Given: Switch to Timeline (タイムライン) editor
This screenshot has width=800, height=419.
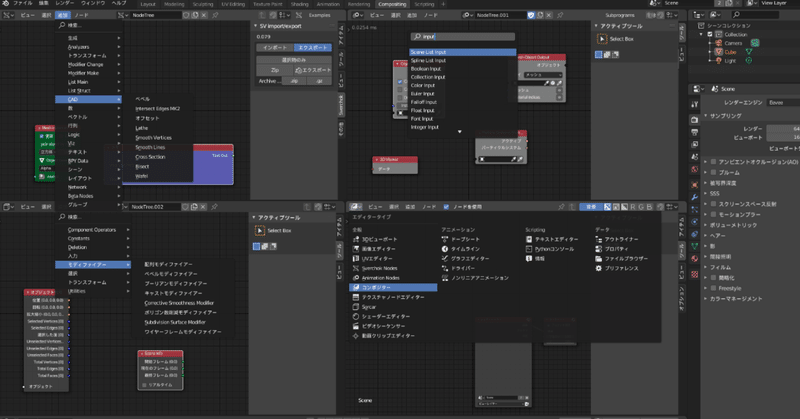Looking at the screenshot, I should pos(461,249).
